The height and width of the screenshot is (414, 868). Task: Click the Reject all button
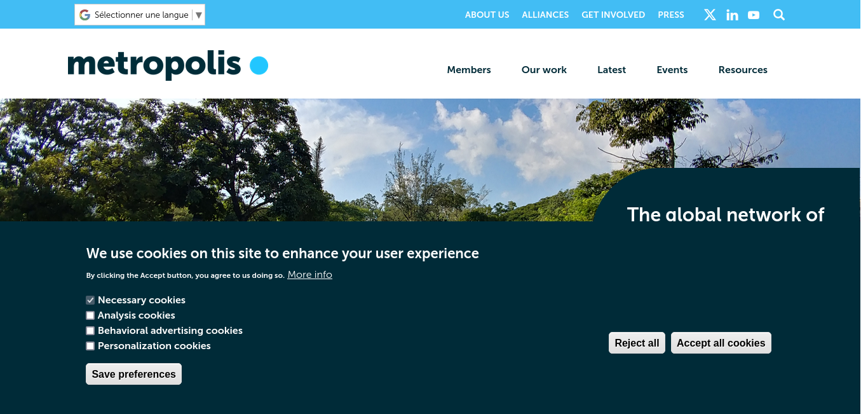coord(637,343)
